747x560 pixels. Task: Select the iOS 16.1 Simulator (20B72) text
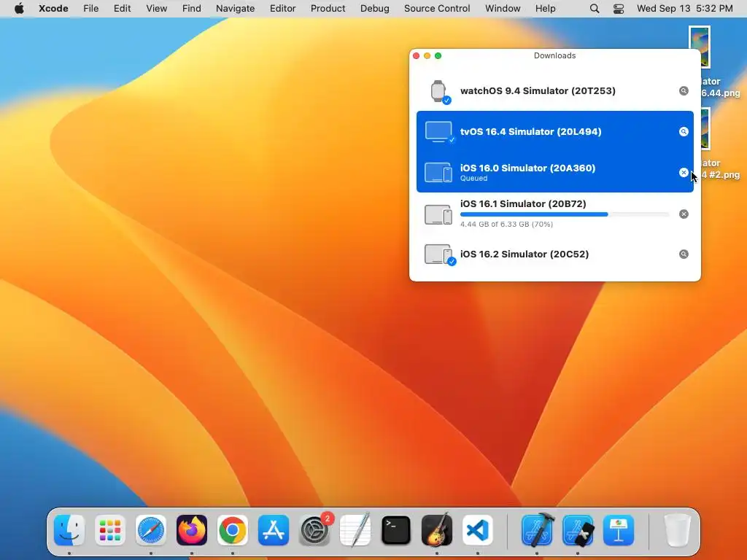[523, 204]
